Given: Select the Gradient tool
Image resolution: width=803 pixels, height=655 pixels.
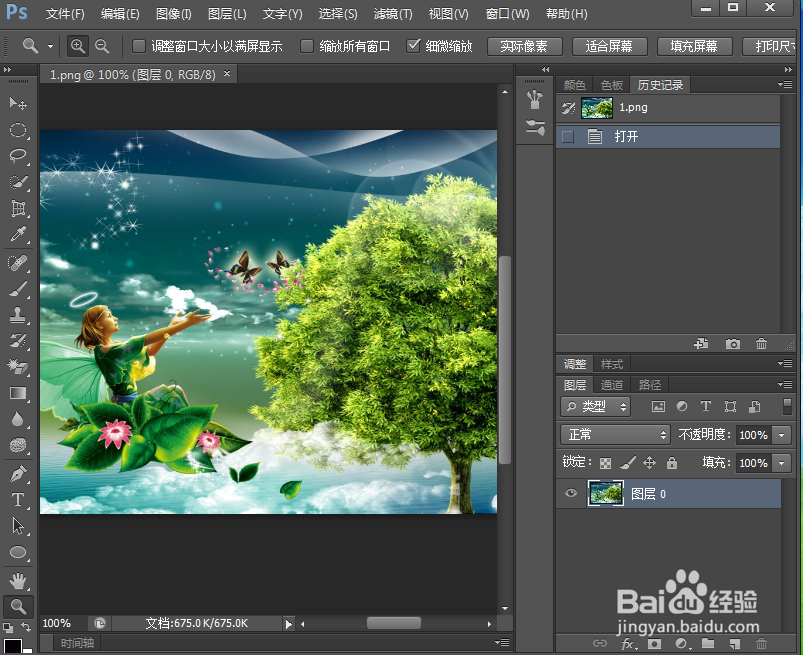Looking at the screenshot, I should (x=18, y=393).
